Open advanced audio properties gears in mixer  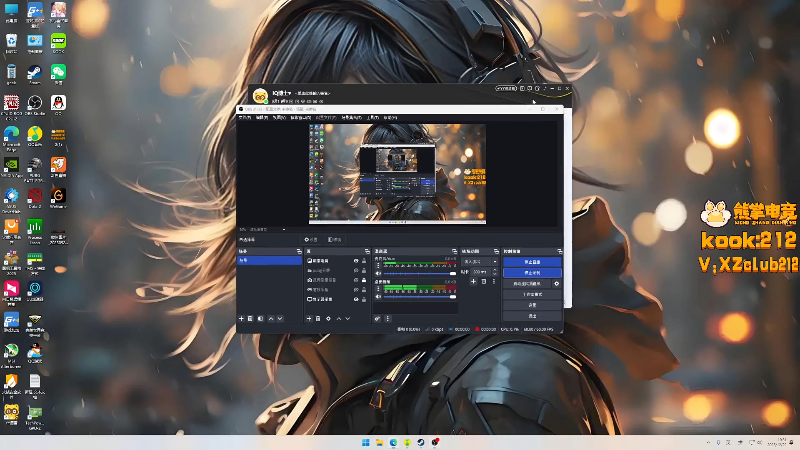pos(378,318)
